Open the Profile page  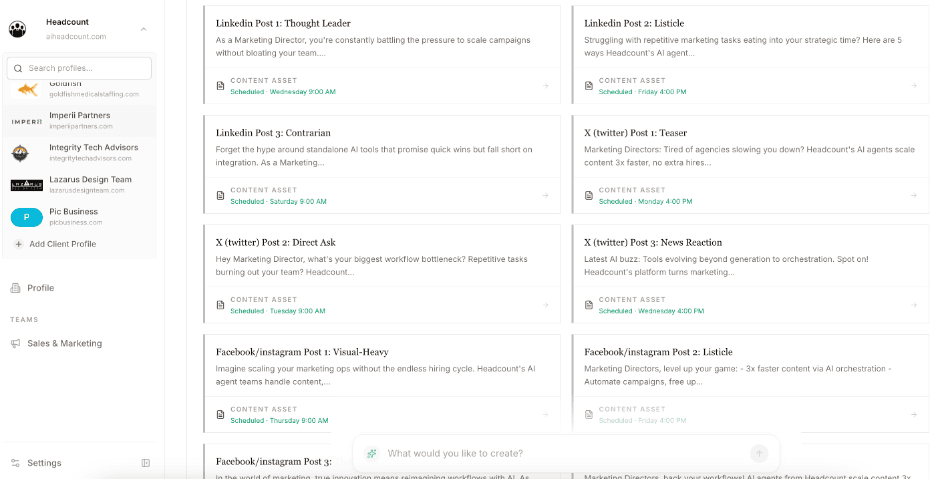click(x=40, y=288)
